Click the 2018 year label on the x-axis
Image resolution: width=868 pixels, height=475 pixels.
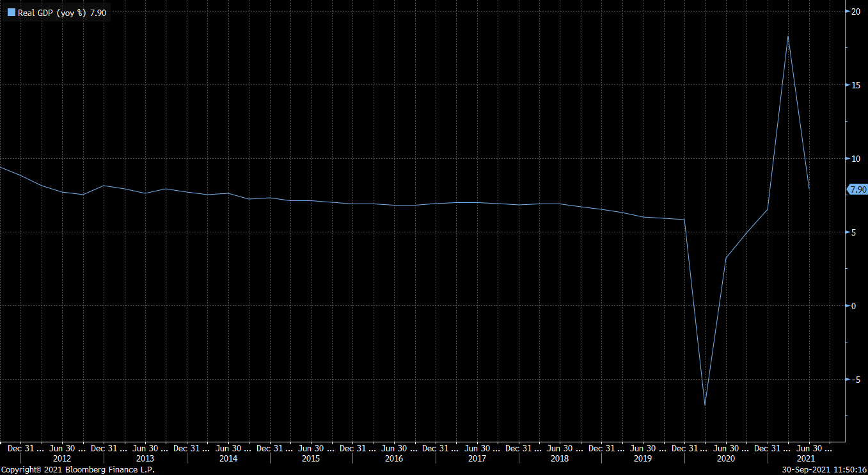pyautogui.click(x=560, y=459)
